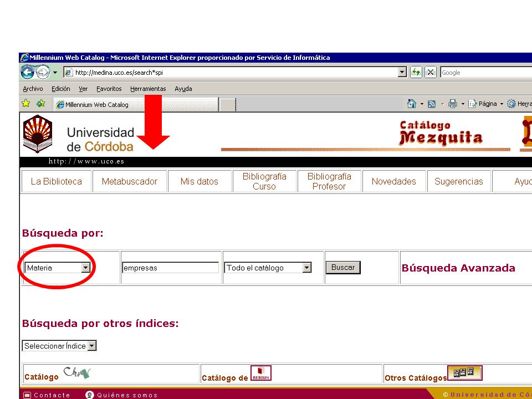This screenshot has height=399, width=532.
Task: Click the REBIUN catalog logo
Action: [x=261, y=373]
